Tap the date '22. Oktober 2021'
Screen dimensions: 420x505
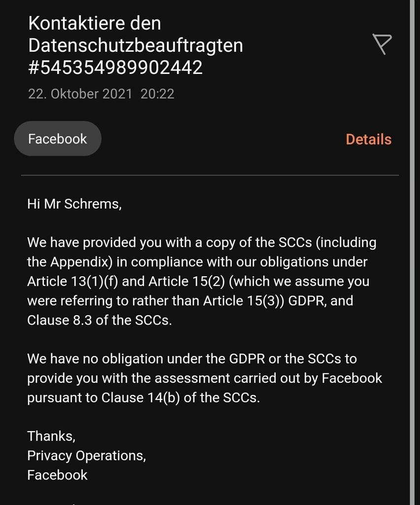coord(80,94)
